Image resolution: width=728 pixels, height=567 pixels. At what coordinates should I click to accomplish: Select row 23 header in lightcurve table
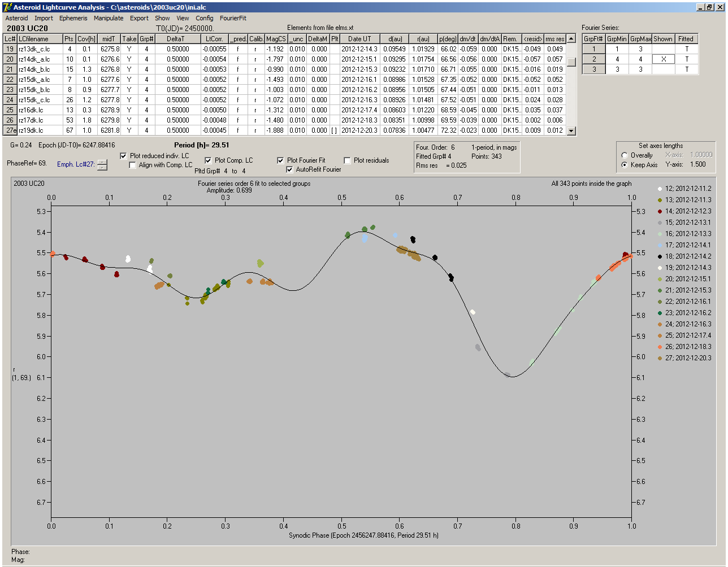[10, 90]
